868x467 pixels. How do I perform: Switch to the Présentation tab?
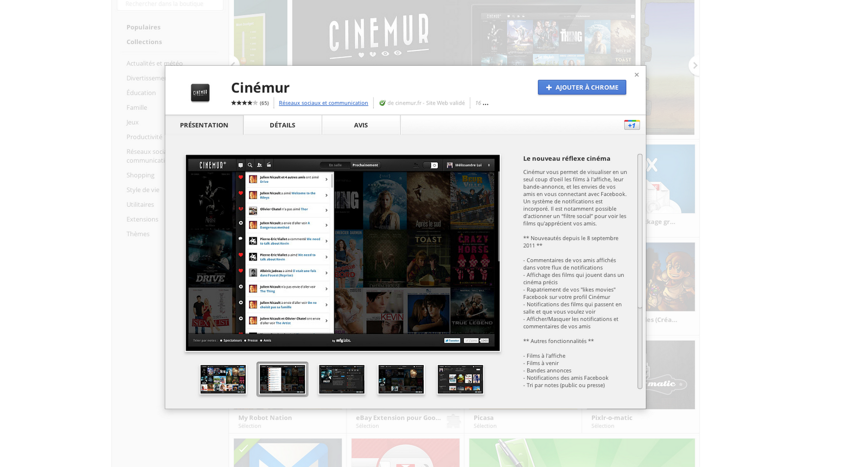coord(204,125)
